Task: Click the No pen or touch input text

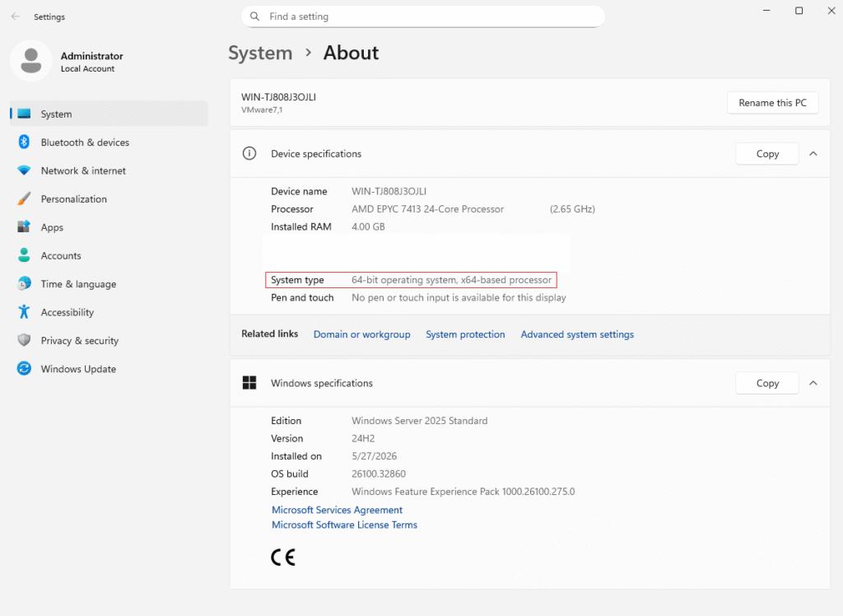Action: point(459,297)
